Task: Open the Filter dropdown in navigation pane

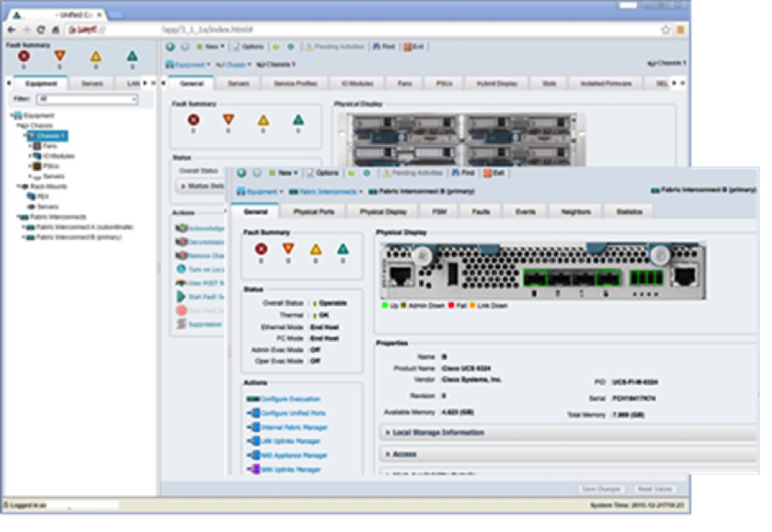Action: 85,97
